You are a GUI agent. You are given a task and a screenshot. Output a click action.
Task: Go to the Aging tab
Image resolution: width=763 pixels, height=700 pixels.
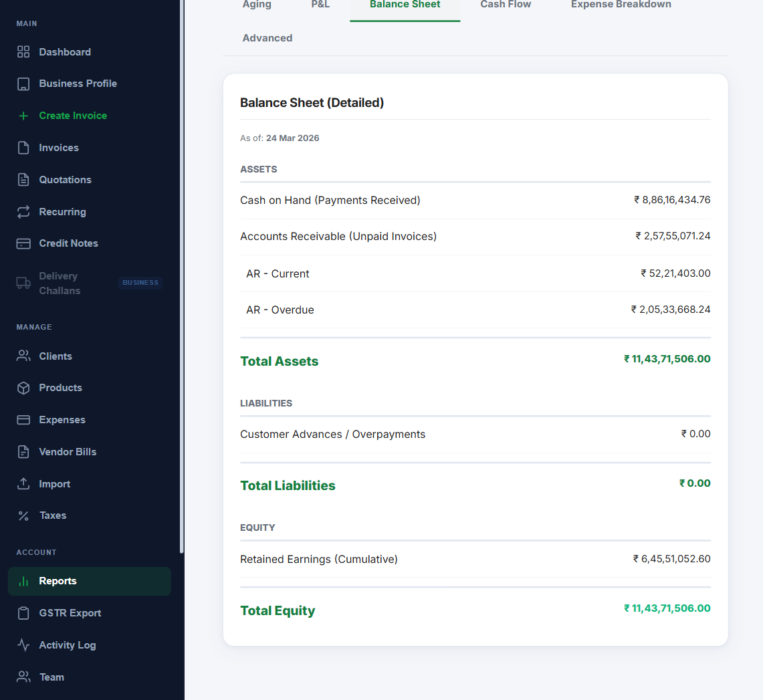[257, 5]
